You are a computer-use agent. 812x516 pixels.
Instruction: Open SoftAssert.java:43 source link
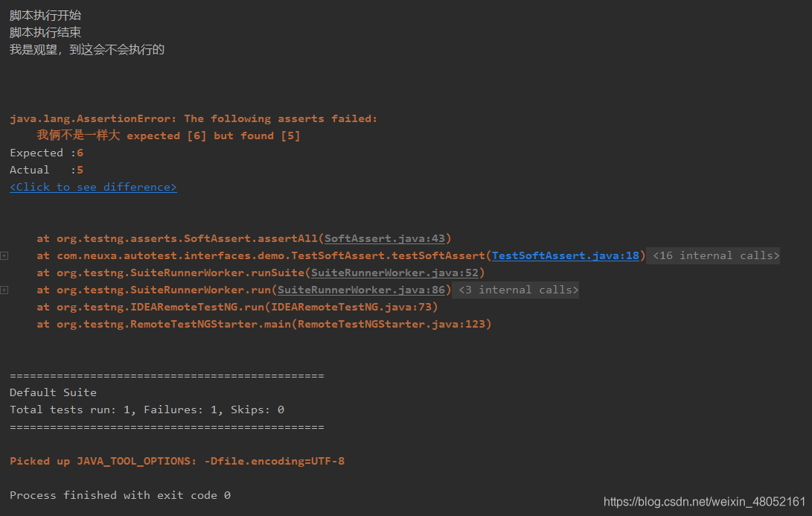(385, 238)
